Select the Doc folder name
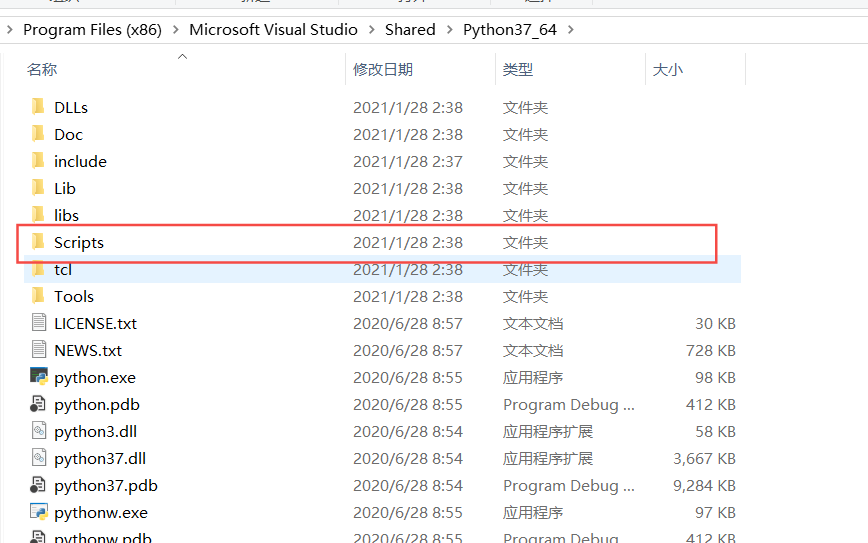 (68, 135)
